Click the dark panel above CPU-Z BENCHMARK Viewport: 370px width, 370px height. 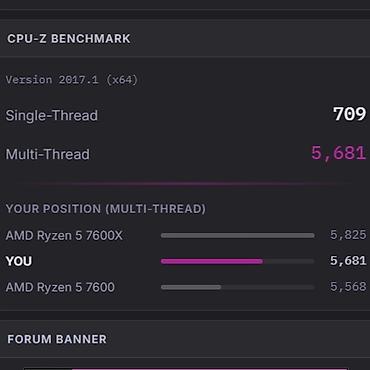(185, 4)
